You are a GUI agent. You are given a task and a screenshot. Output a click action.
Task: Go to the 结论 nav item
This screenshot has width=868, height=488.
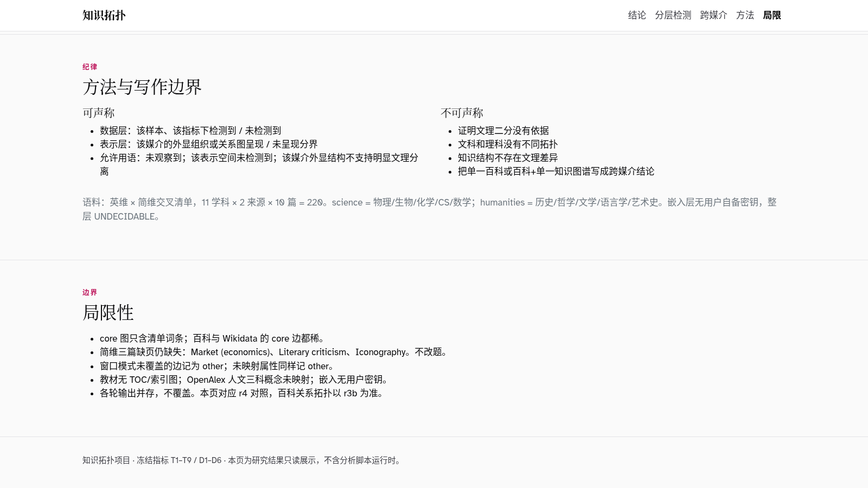(x=637, y=15)
